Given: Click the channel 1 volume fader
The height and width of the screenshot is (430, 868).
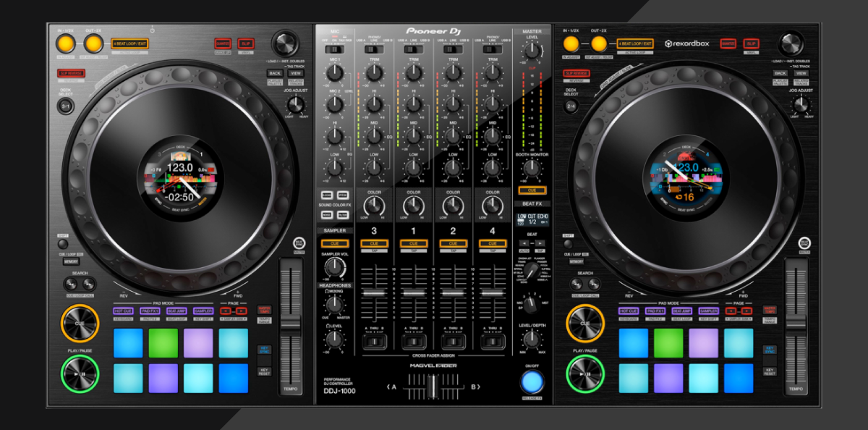Looking at the screenshot, I should pyautogui.click(x=414, y=293).
